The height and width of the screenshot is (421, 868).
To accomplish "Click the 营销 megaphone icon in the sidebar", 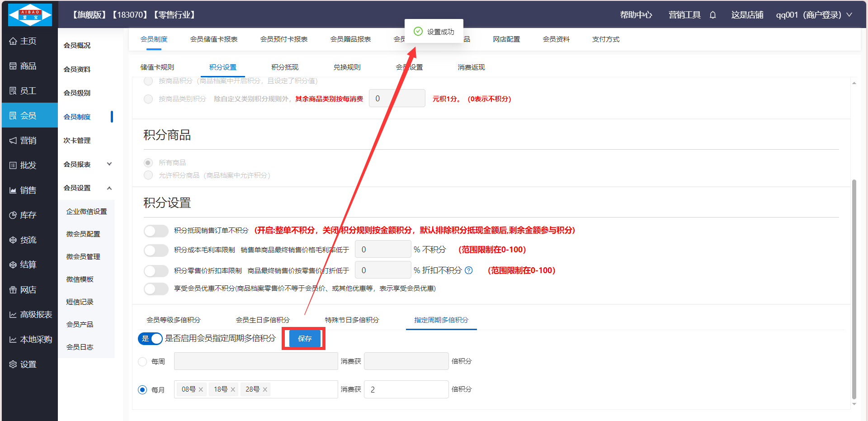I will pos(13,141).
